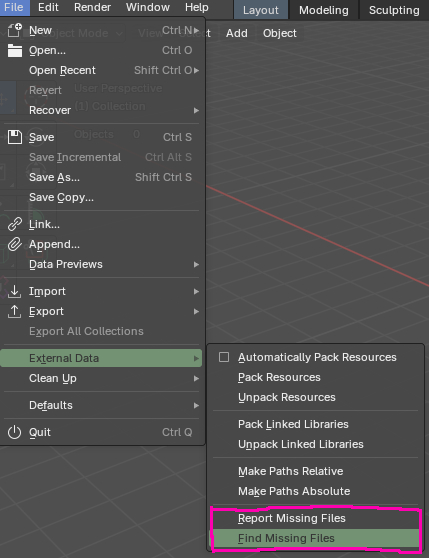Viewport: 429px width, 558px height.
Task: Expand the Recover submenu
Action: tap(101, 110)
